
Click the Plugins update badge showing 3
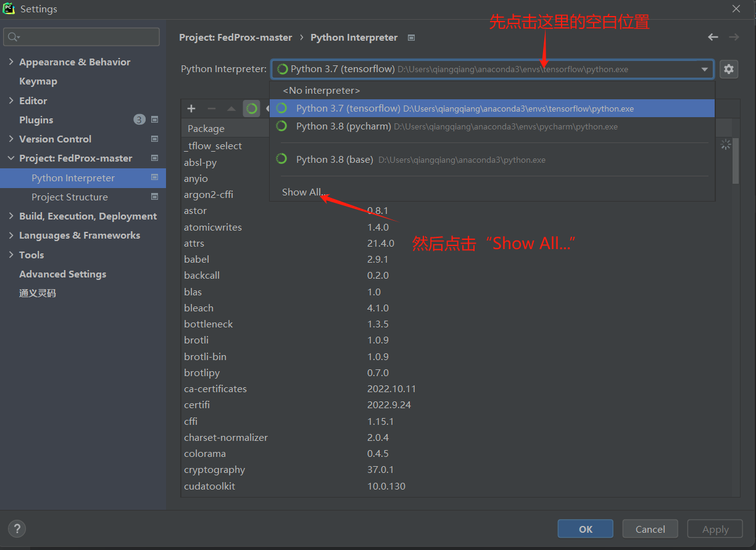[x=139, y=120]
